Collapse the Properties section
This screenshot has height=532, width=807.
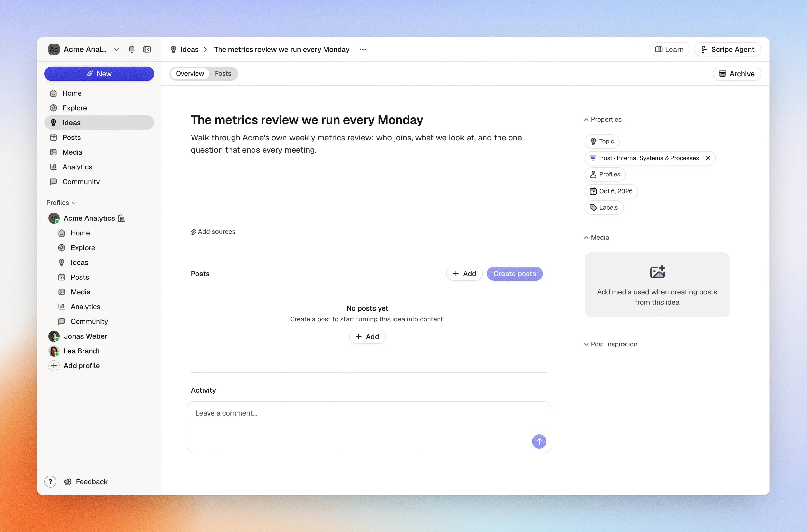click(x=602, y=120)
